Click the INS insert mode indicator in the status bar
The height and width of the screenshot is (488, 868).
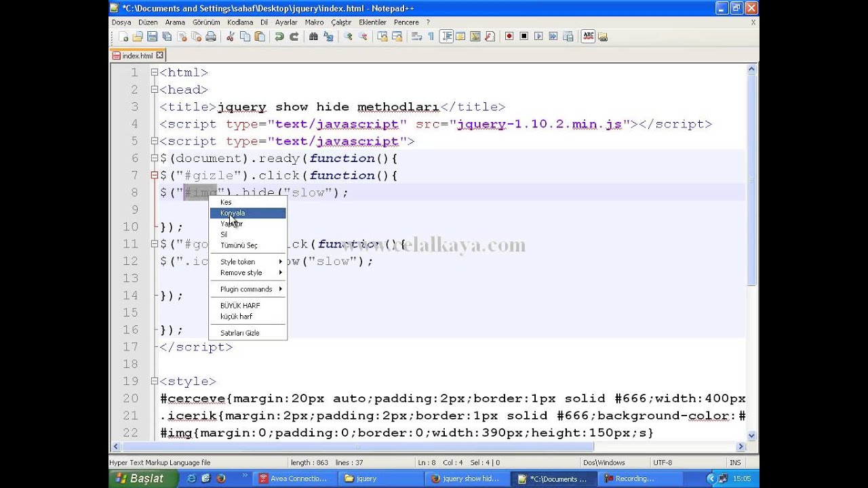tap(735, 462)
